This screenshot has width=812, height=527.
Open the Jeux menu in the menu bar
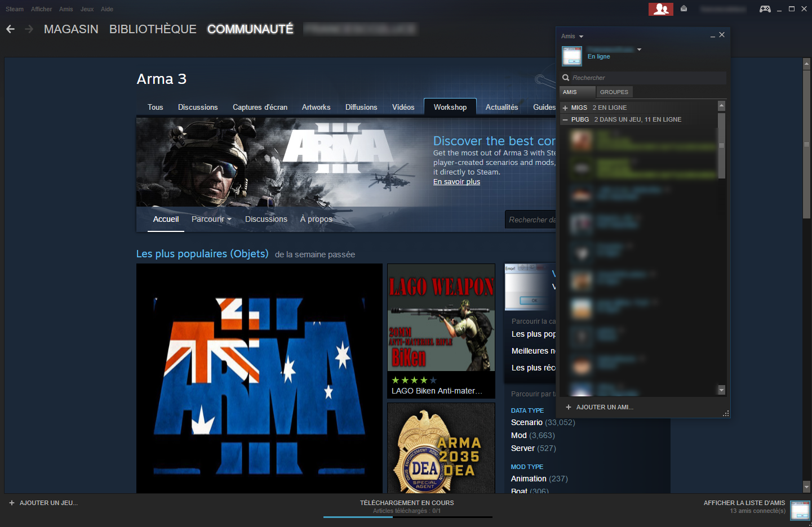pos(87,8)
